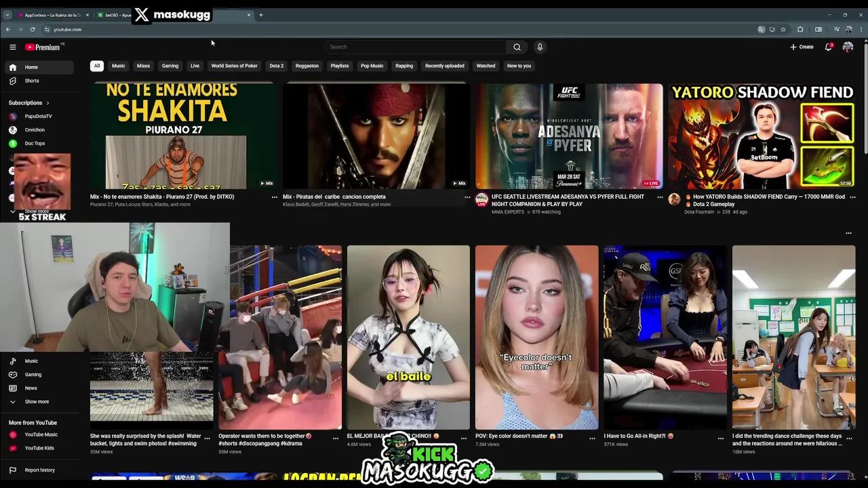Screen dimensions: 868x488
Task: Select the Pop Music filter chip
Action: [372, 66]
